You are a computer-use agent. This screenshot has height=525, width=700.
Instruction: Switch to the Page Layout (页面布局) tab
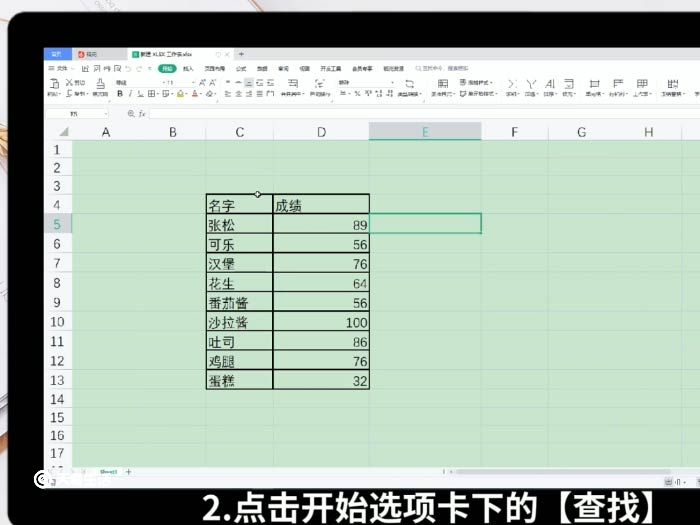pyautogui.click(x=215, y=68)
